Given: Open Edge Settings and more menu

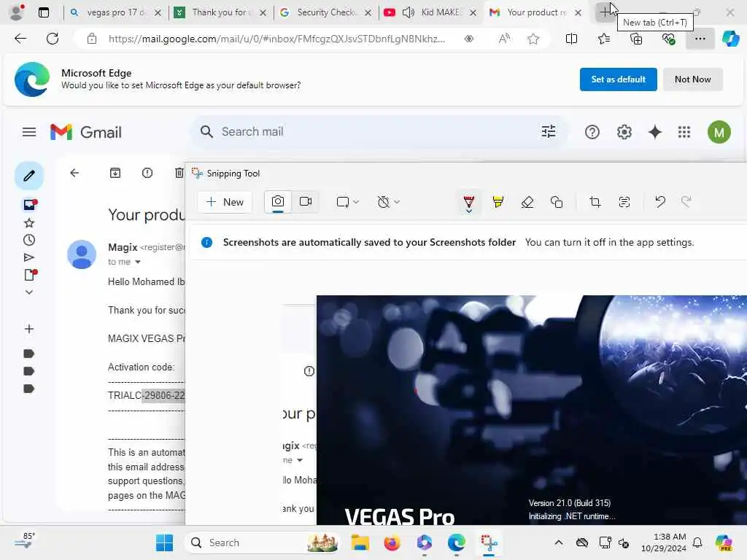Looking at the screenshot, I should point(700,39).
